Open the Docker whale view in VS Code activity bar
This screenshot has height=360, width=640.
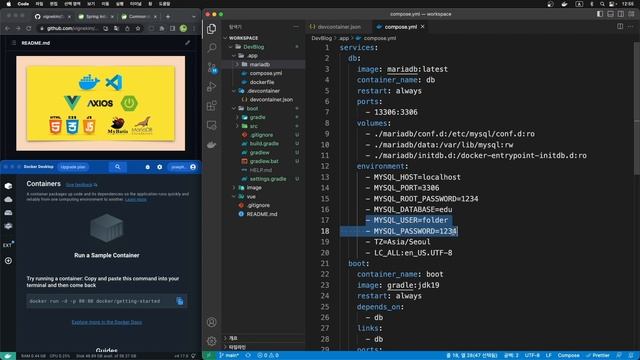pyautogui.click(x=211, y=144)
